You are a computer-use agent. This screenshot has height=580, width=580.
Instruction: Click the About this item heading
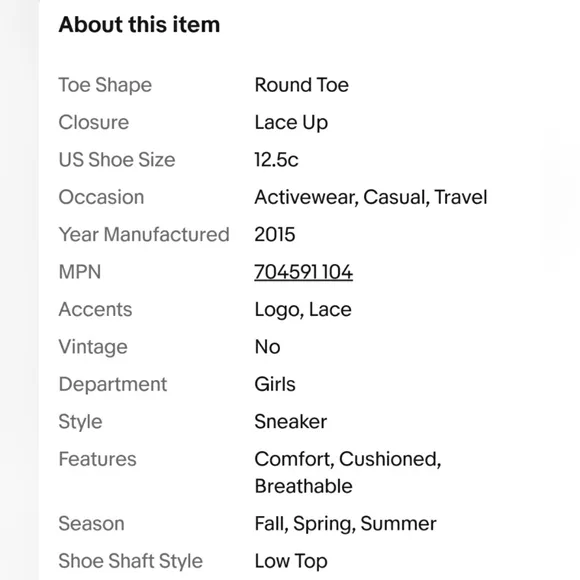[x=139, y=25]
